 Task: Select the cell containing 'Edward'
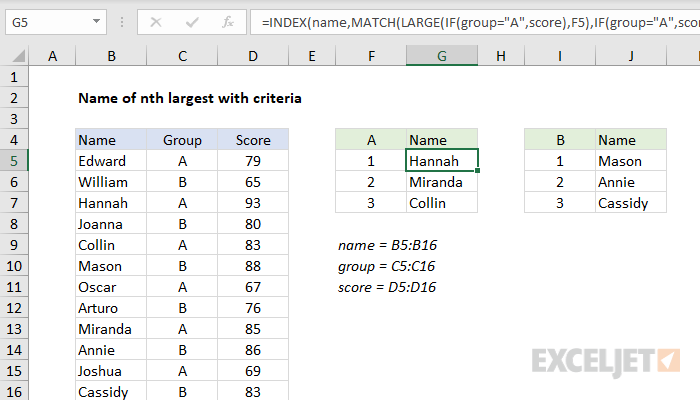point(111,161)
